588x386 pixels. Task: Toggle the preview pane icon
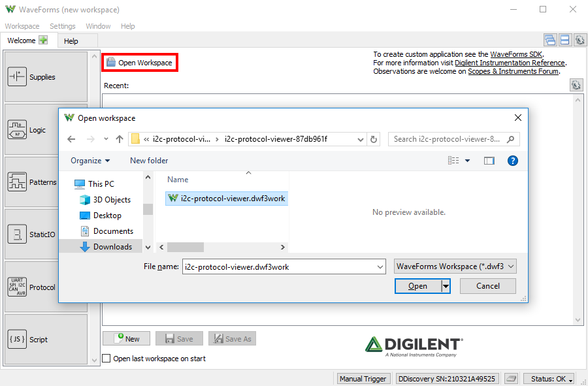489,161
